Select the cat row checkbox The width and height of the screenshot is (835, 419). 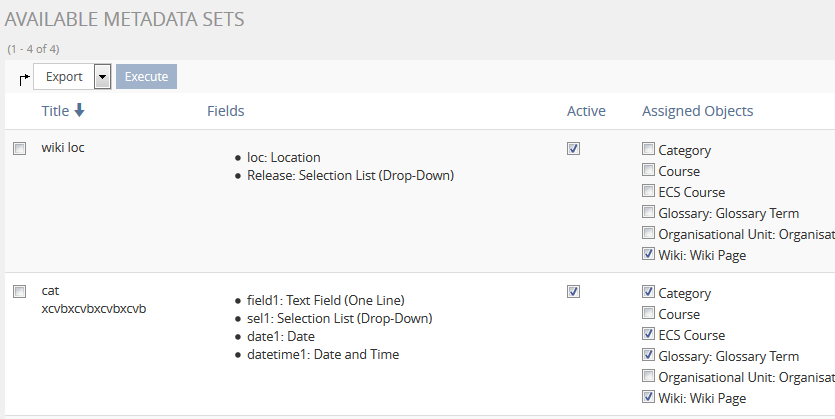pyautogui.click(x=19, y=292)
